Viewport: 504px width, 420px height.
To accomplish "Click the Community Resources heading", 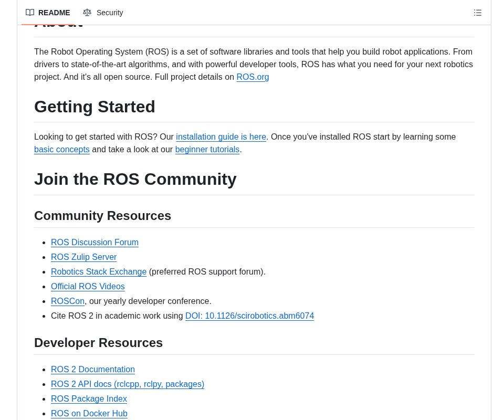I will coord(102,216).
